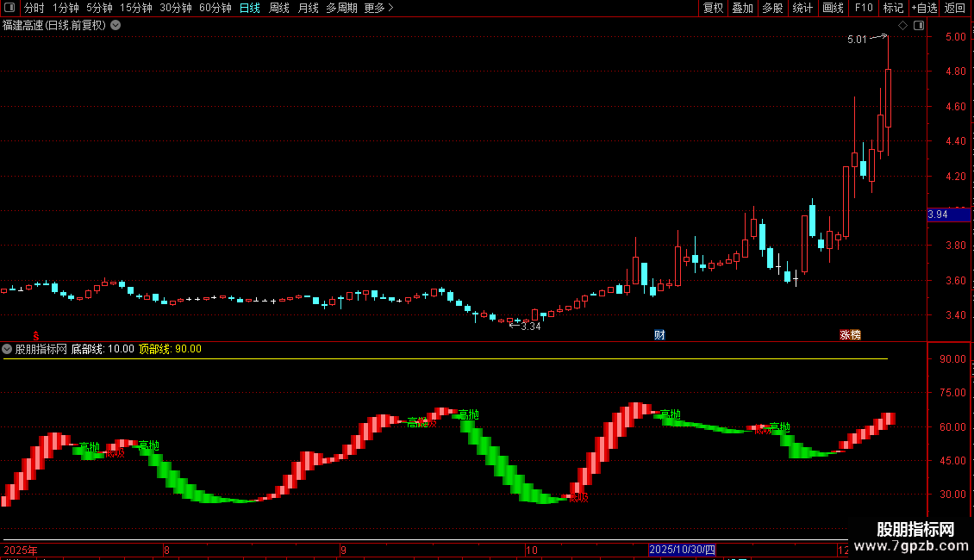Viewport: 974px width, 560px height.
Task: Click the 5.01 high price annotation
Action: (857, 40)
